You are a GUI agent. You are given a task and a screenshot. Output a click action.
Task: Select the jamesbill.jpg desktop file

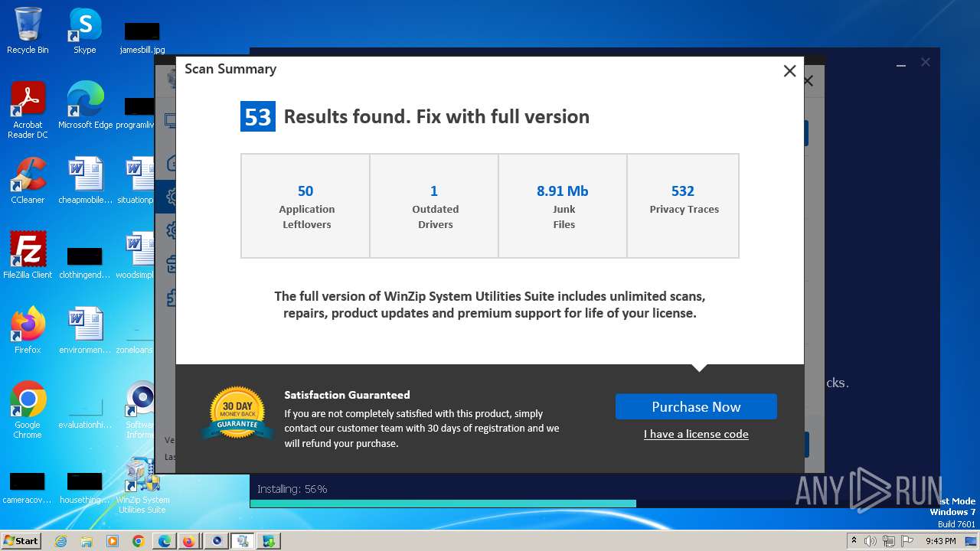(x=142, y=38)
